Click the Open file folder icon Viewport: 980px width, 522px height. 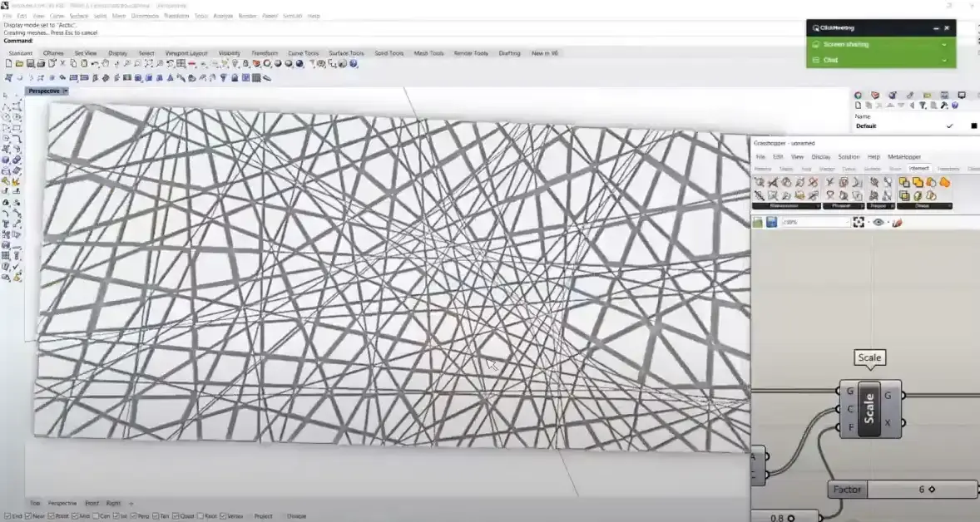(x=19, y=64)
